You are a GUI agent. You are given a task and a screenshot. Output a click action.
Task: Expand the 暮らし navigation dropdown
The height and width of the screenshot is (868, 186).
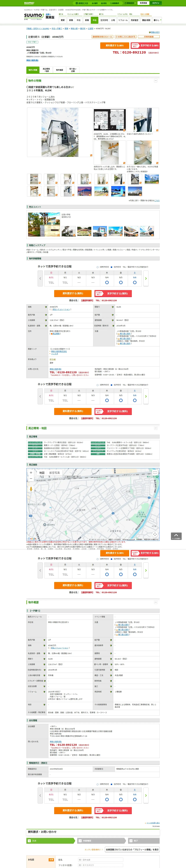coord(157,20)
